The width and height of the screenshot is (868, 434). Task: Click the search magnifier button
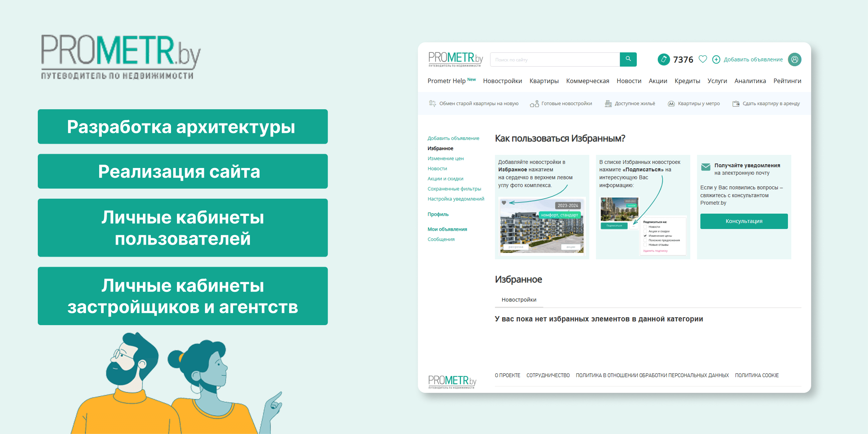[628, 59]
